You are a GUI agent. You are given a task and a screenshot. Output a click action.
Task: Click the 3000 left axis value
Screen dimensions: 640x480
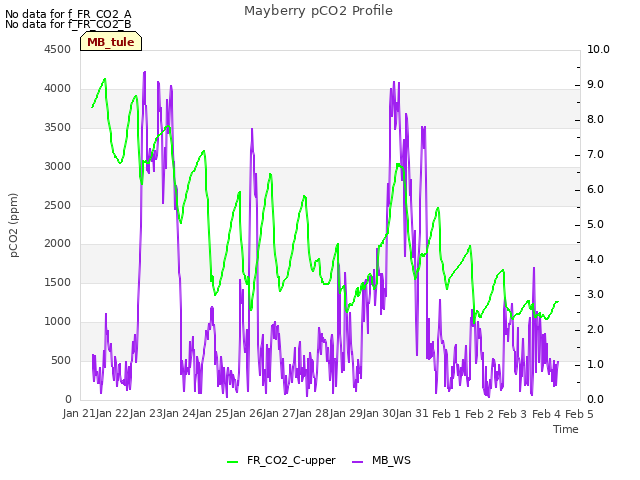pyautogui.click(x=58, y=167)
